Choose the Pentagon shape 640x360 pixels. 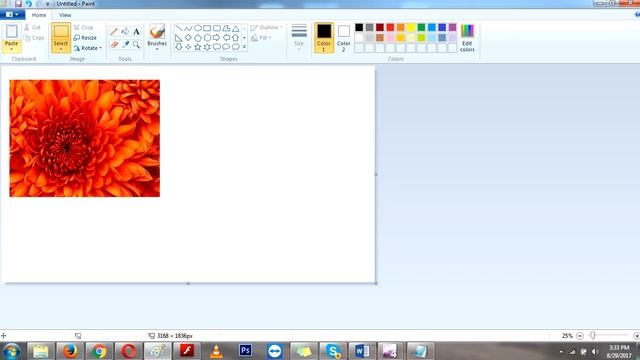[x=198, y=38]
